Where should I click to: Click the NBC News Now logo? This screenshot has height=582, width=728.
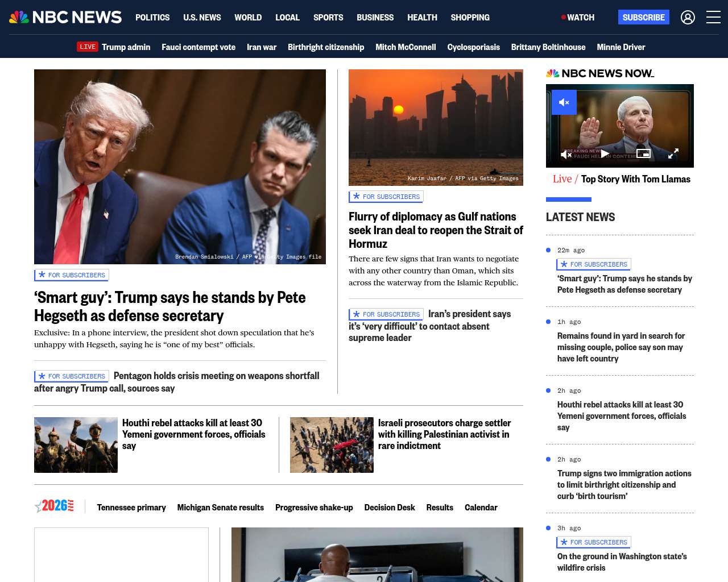click(x=600, y=73)
